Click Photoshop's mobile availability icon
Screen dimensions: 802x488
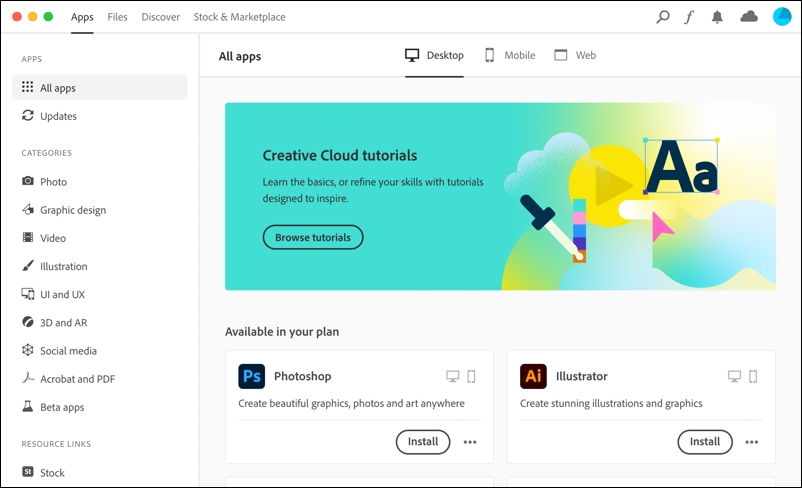[x=472, y=376]
